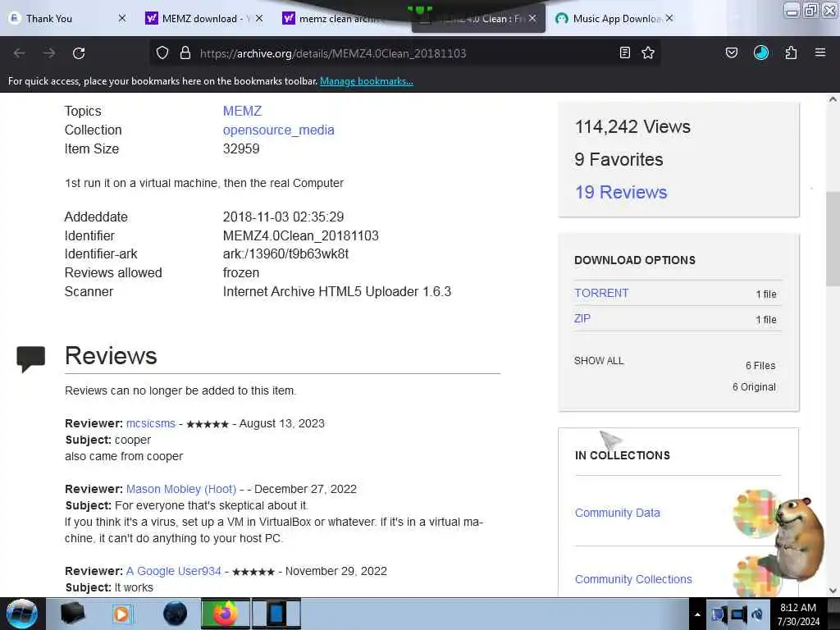Open reviewer A Google User934 profile
Image resolution: width=840 pixels, height=630 pixels.
[174, 571]
